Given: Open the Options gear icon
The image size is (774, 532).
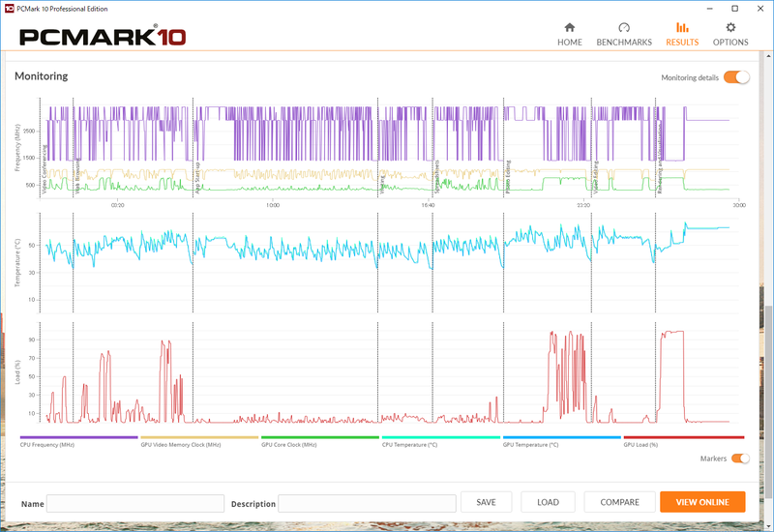Looking at the screenshot, I should (730, 28).
